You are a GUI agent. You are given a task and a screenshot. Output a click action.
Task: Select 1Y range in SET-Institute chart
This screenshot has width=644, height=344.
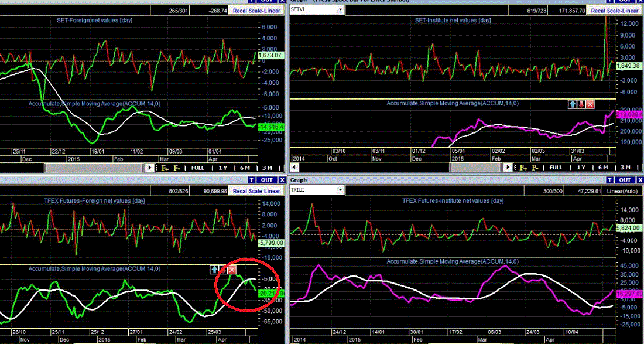pos(581,167)
